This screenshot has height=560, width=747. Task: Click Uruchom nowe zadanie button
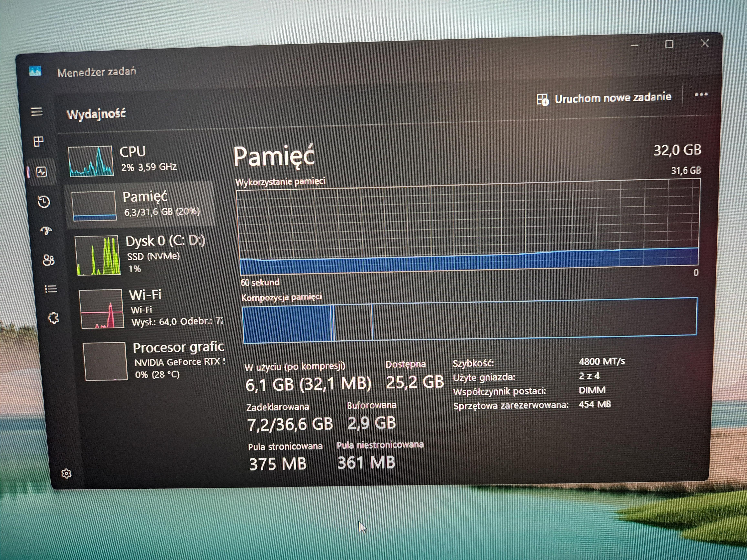[604, 98]
